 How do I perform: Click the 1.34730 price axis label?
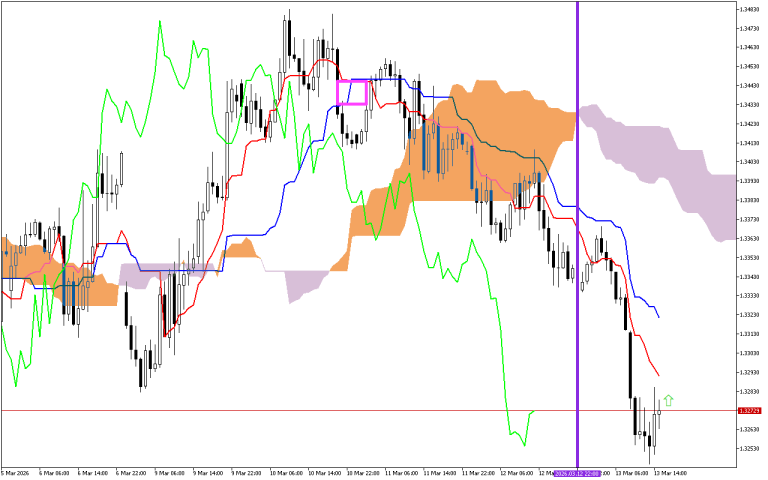750,28
